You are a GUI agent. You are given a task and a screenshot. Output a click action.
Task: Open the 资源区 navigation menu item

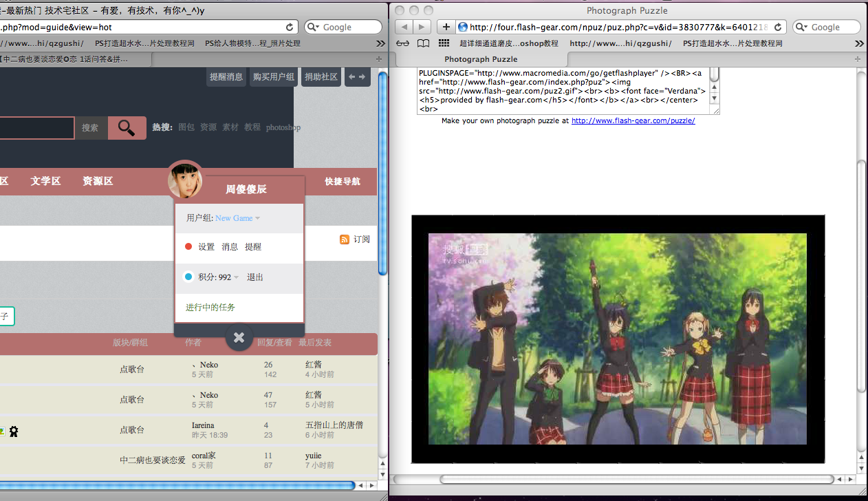tap(98, 181)
